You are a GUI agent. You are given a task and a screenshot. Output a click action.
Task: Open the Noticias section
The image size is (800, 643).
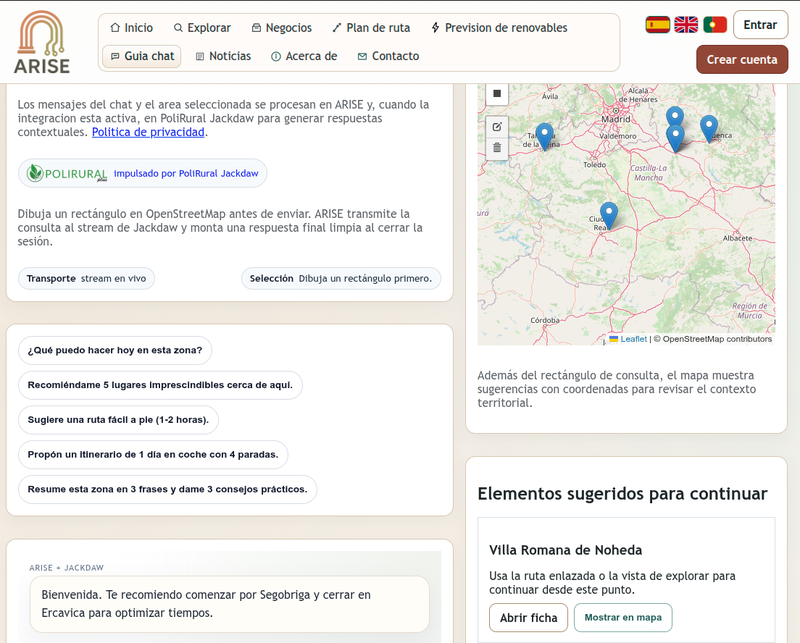[x=223, y=56]
